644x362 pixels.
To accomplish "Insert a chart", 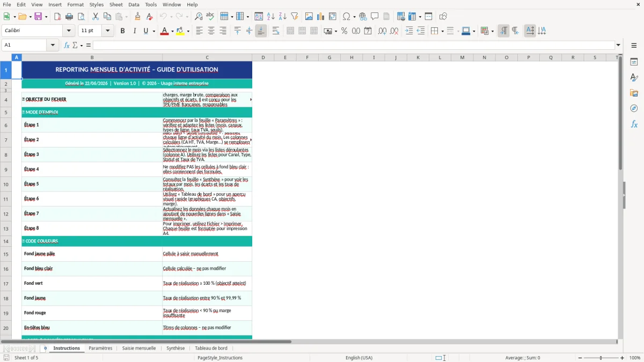I will pyautogui.click(x=321, y=17).
